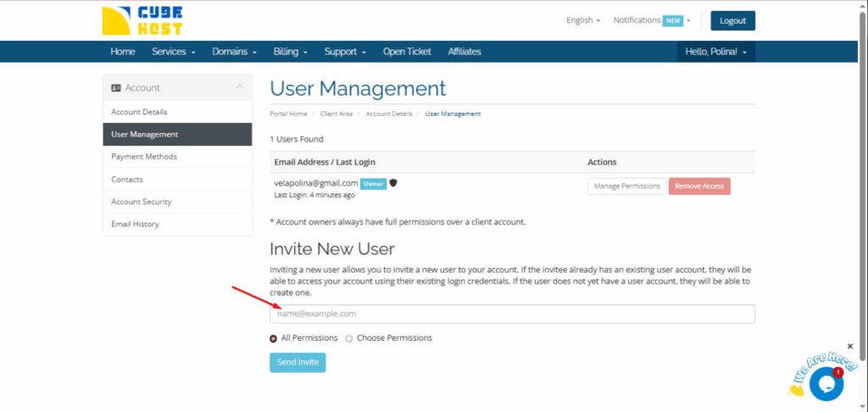The height and width of the screenshot is (412, 868).
Task: Click the red Remove Access button
Action: [x=699, y=187]
